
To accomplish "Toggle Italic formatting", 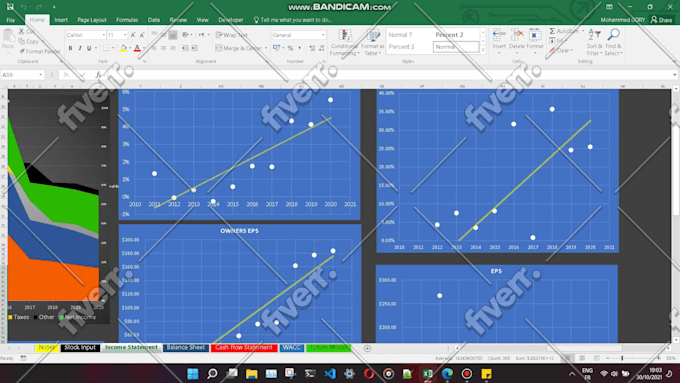I will tap(80, 48).
